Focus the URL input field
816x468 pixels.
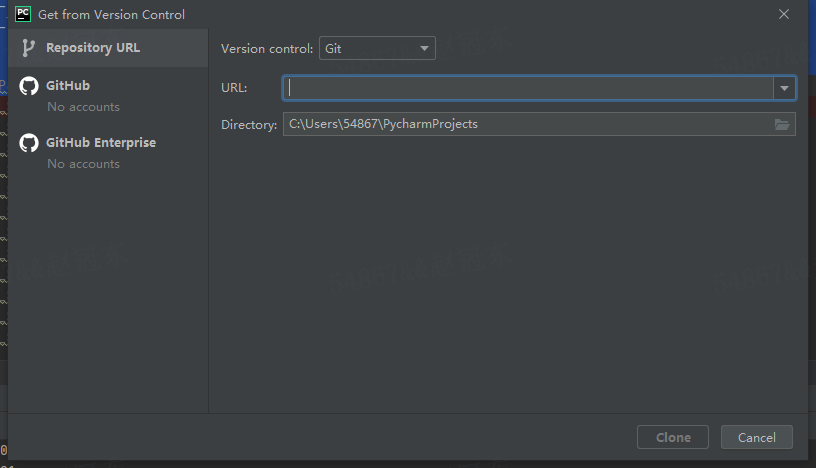point(528,88)
